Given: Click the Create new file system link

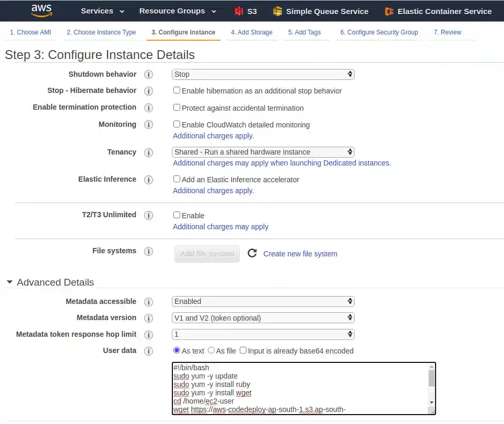Looking at the screenshot, I should click(300, 254).
